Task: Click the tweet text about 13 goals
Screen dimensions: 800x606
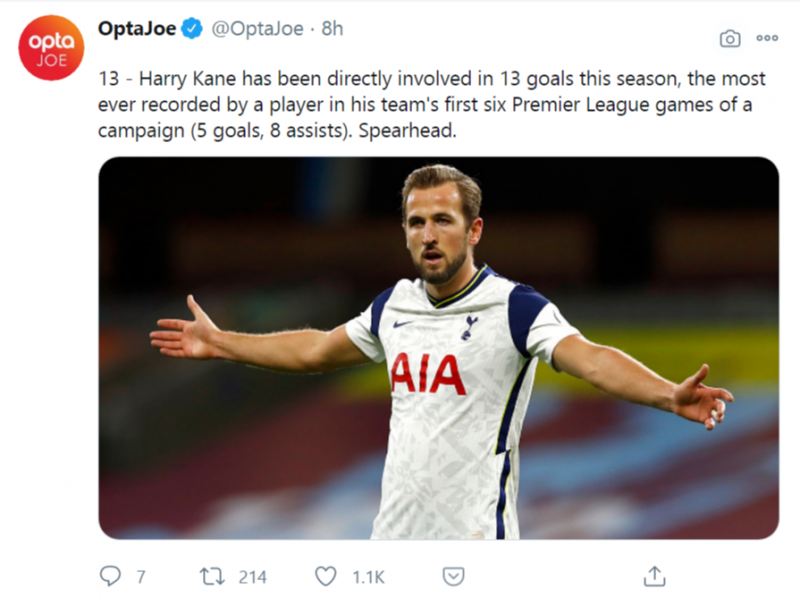Action: coord(432,104)
